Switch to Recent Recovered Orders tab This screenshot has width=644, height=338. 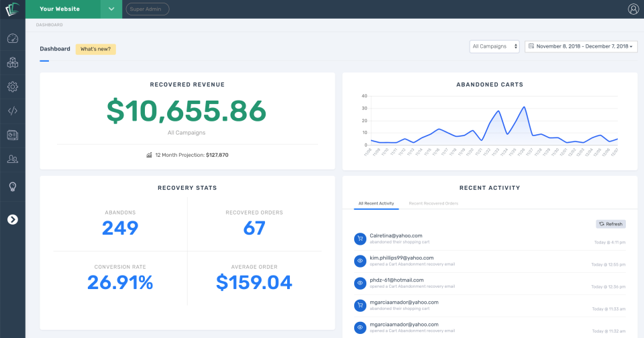pyautogui.click(x=433, y=203)
